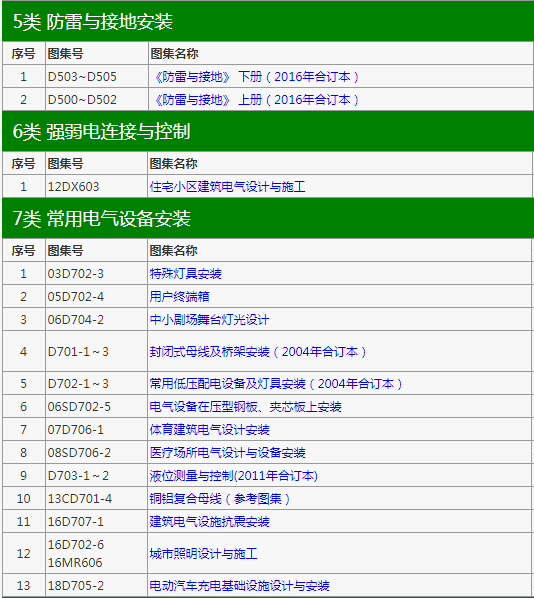Open 用户终端箱 link
Screen dimensions: 534x598
pos(179,296)
